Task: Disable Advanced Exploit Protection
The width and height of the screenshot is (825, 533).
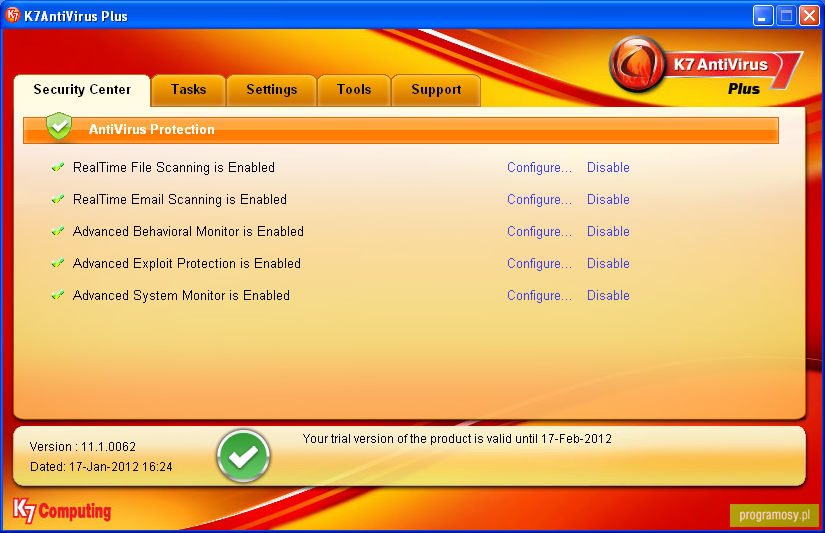Action: click(608, 264)
